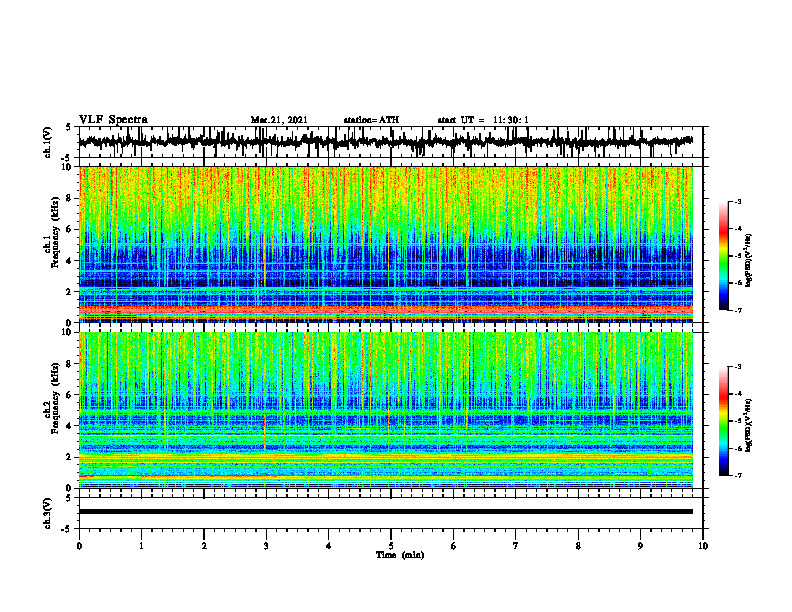The height and width of the screenshot is (612, 792).
Task: Click the ch.1(V) waveform trace panel
Action: pyautogui.click(x=391, y=142)
